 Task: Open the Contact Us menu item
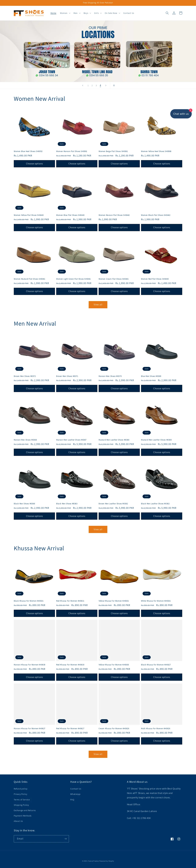coord(128,13)
